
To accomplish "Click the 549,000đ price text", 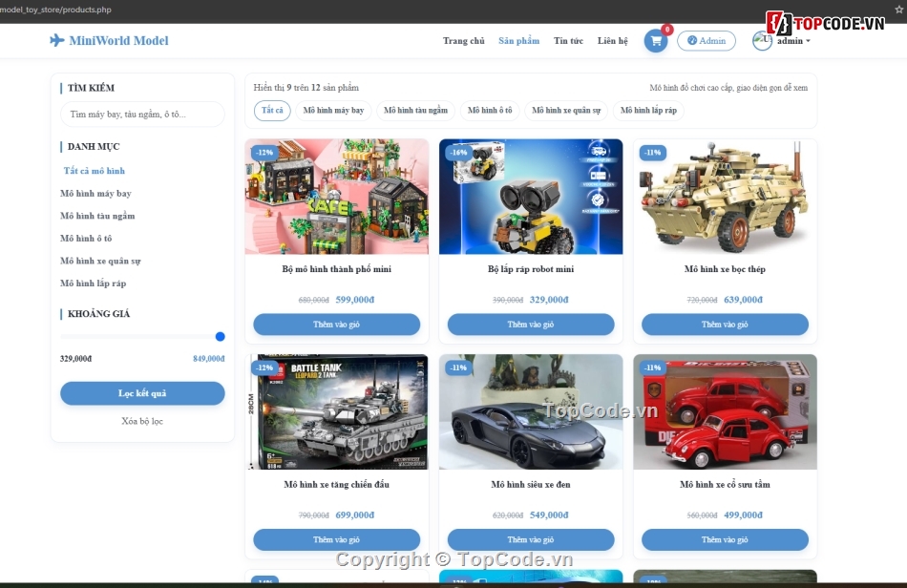I will point(549,514).
